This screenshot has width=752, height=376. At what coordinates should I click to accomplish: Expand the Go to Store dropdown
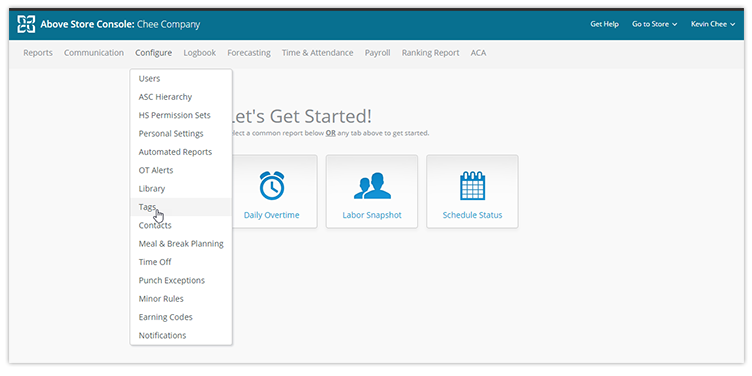[x=655, y=24]
